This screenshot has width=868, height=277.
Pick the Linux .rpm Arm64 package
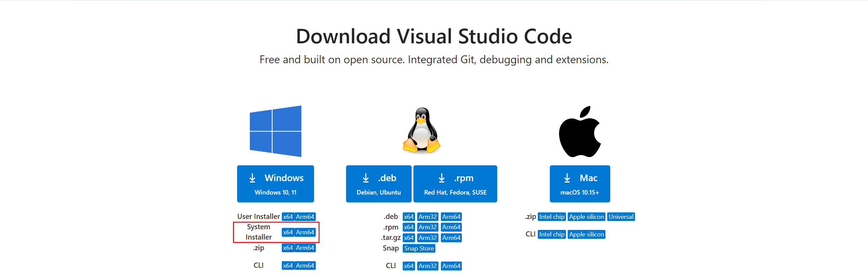pyautogui.click(x=451, y=227)
